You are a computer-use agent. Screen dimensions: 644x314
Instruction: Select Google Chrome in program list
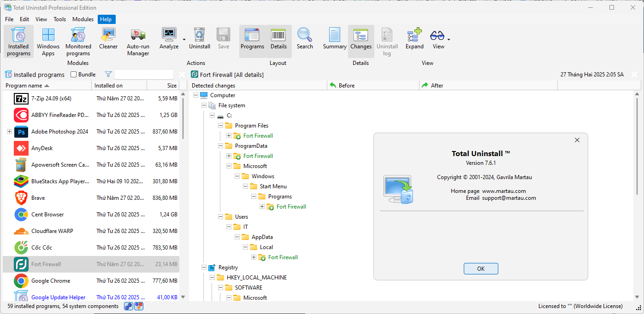point(91,281)
